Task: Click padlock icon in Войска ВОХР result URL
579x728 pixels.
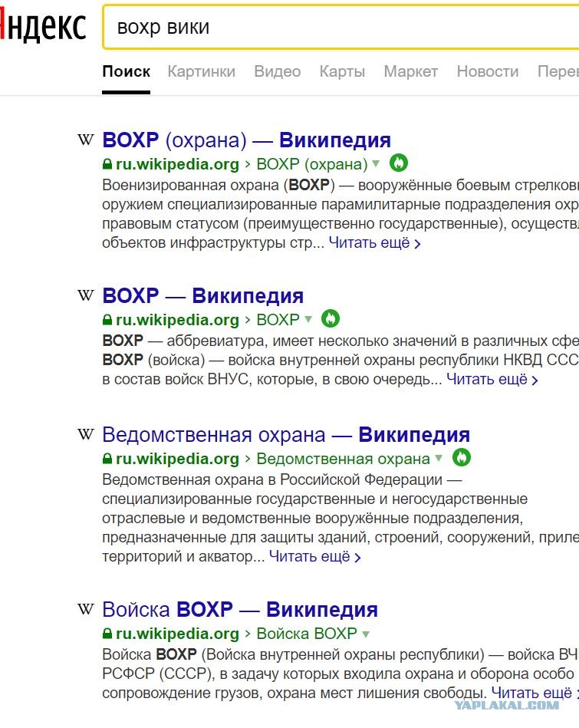Action: coord(107,634)
